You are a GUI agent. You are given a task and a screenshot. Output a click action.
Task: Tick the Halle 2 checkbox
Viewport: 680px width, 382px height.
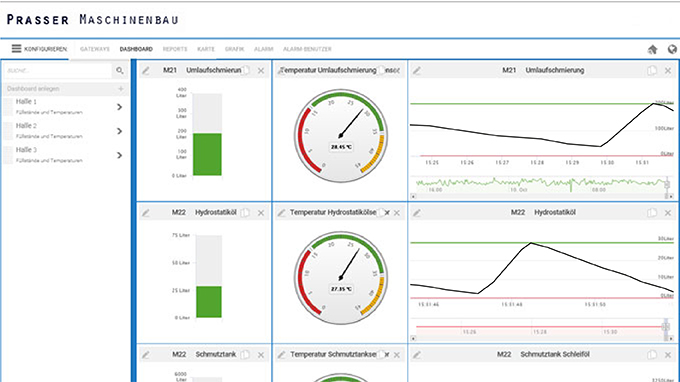[x=8, y=131]
